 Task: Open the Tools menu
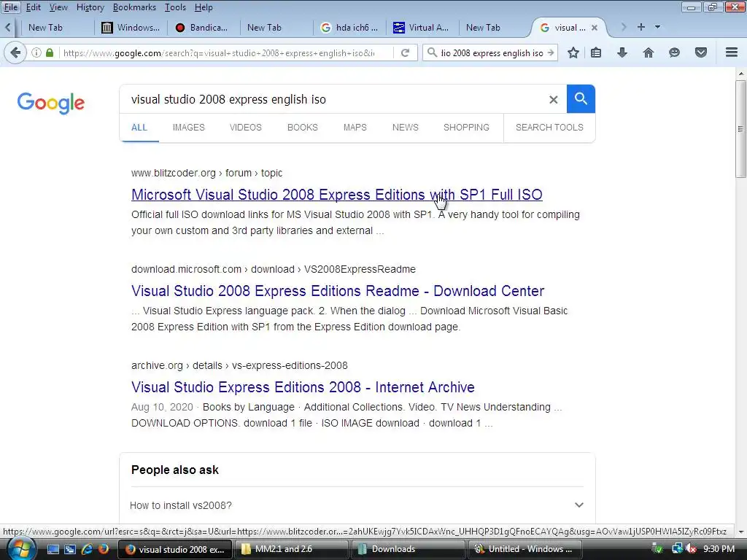click(x=175, y=7)
